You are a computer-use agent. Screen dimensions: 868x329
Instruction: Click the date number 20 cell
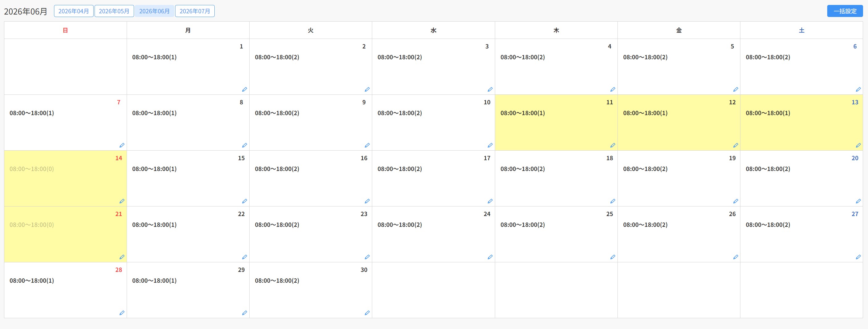854,158
